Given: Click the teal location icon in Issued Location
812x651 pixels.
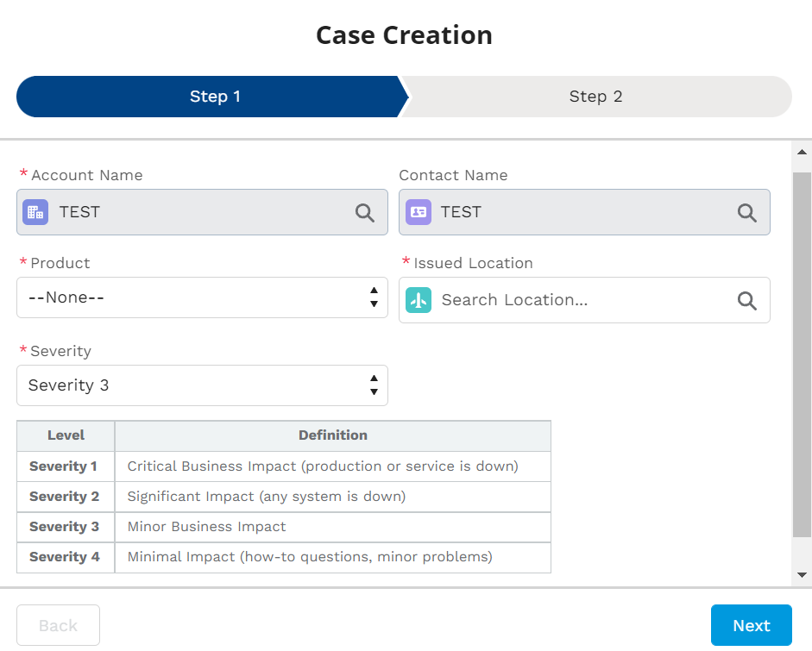Looking at the screenshot, I should (x=419, y=300).
